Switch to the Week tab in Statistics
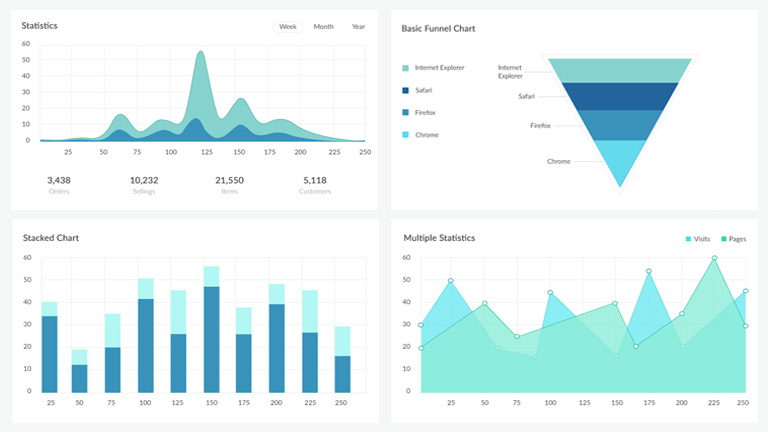The image size is (768, 432). tap(288, 27)
